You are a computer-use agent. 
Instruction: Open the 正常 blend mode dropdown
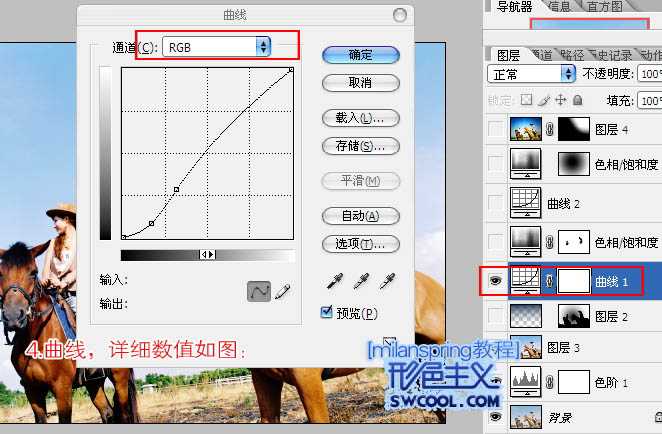(x=531, y=74)
